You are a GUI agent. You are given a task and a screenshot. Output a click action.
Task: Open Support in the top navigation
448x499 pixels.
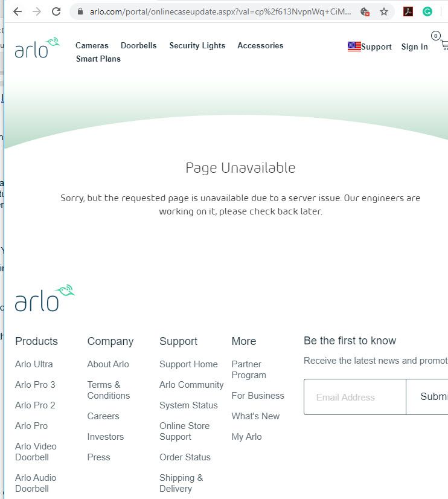point(377,47)
